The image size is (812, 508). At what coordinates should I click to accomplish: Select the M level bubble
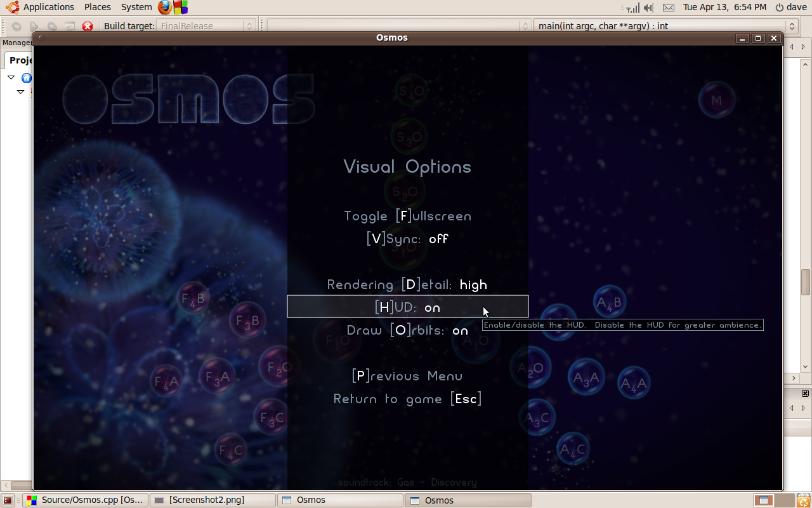[x=717, y=100]
